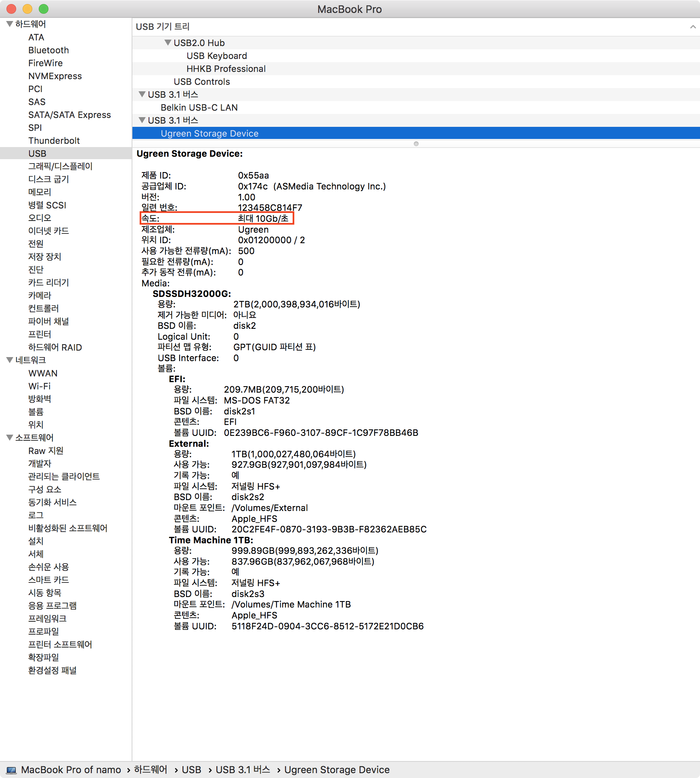Click USB 3.1 버스 in the path bar
The height and width of the screenshot is (778, 700).
pos(243,770)
